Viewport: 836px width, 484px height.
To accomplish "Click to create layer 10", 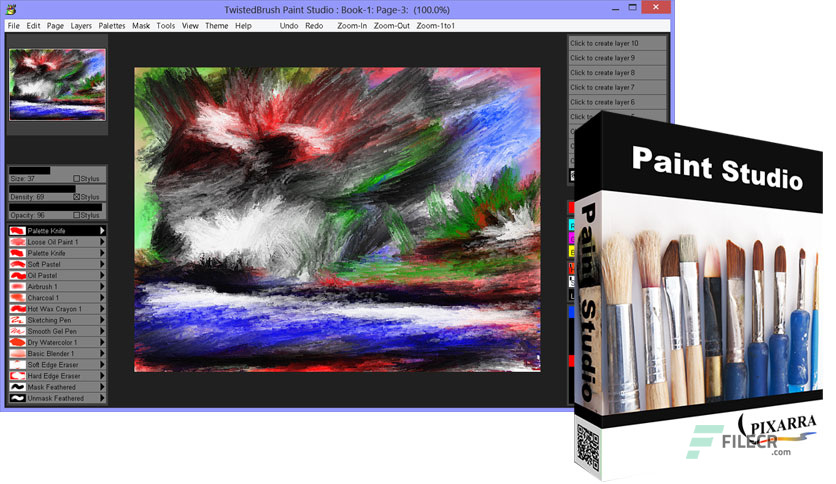I will (617, 43).
